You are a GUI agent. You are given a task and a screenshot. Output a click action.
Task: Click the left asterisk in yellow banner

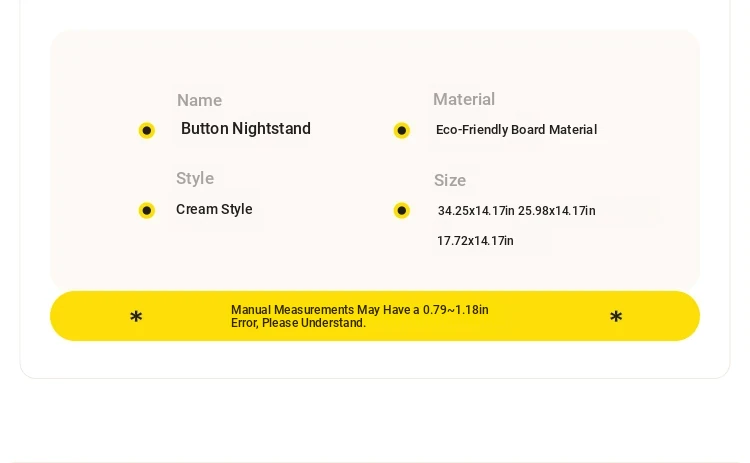coord(136,317)
